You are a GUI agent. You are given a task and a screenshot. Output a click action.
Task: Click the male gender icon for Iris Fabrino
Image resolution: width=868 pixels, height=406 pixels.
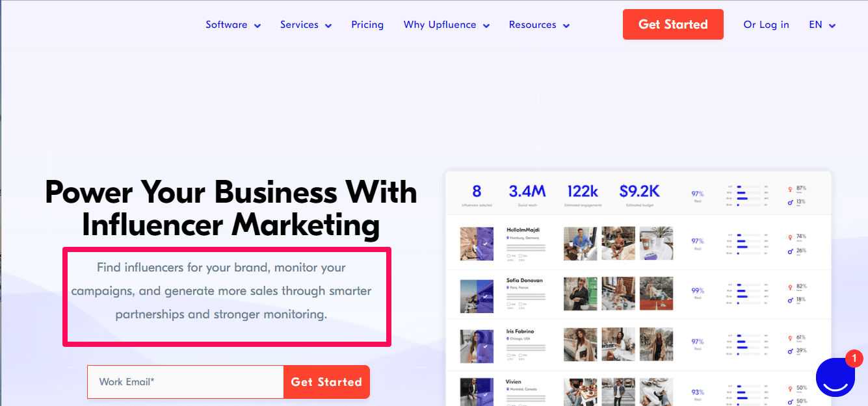coord(790,350)
